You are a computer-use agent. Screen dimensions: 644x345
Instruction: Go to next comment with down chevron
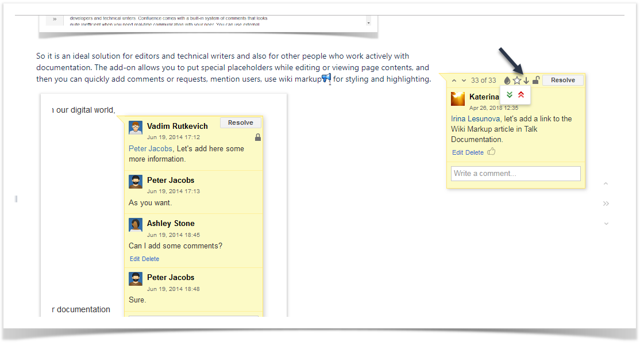(x=464, y=80)
